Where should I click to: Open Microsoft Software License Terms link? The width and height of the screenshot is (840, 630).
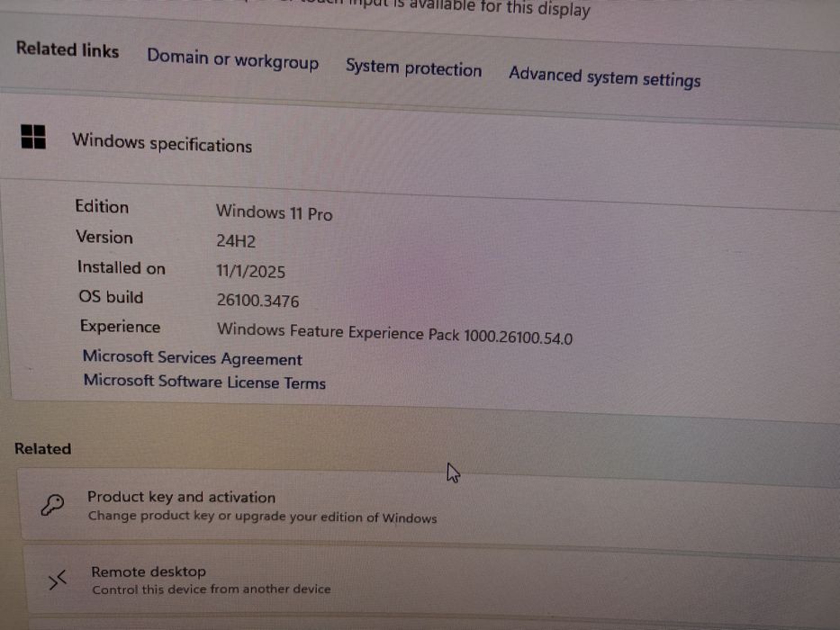204,382
